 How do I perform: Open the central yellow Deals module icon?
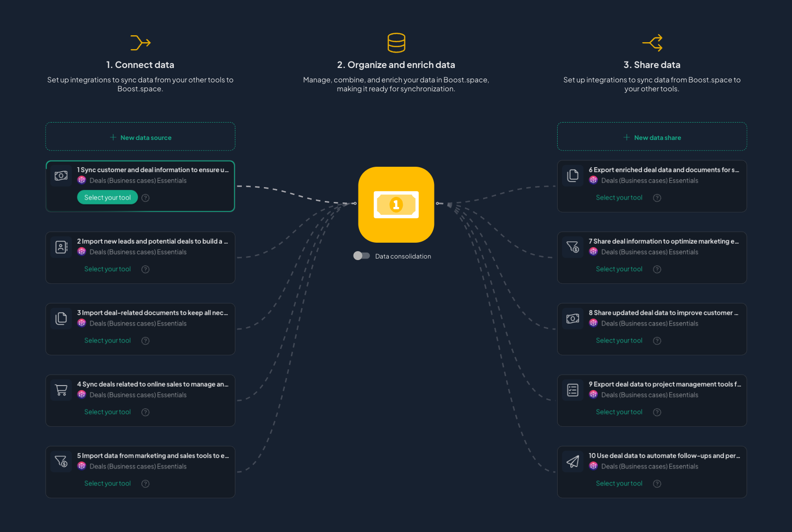396,204
